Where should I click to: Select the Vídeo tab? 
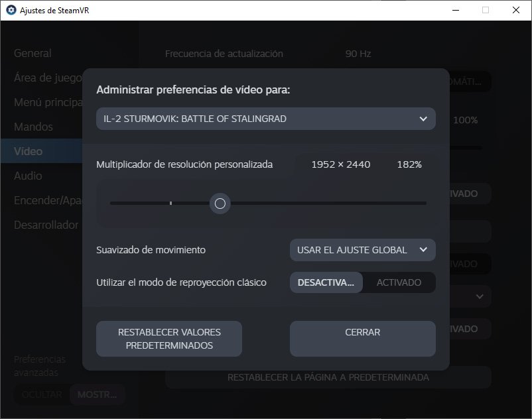(x=41, y=151)
